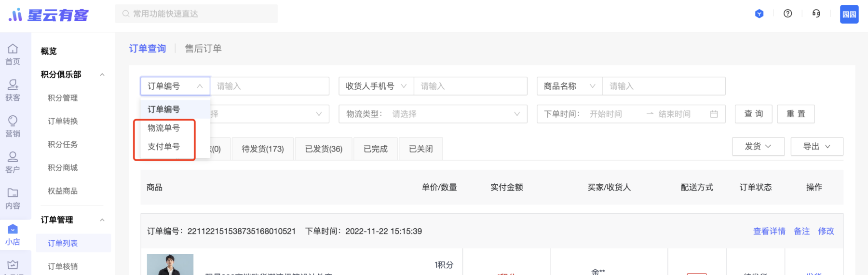This screenshot has height=275, width=868.
Task: Focus the 收货人手机号 请输入 field
Action: pos(470,86)
